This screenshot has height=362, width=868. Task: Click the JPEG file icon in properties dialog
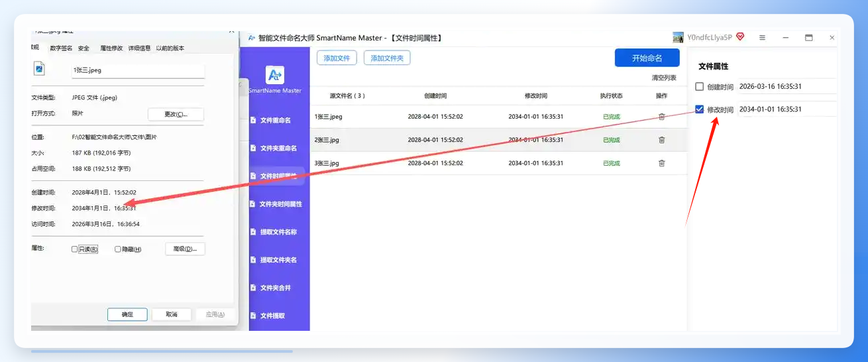[40, 69]
